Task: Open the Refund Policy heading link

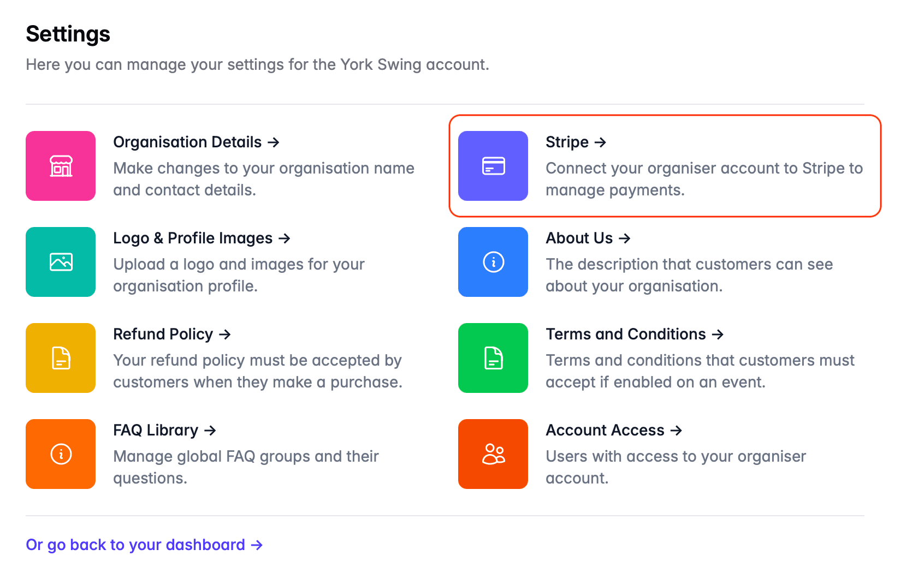Action: tap(172, 335)
